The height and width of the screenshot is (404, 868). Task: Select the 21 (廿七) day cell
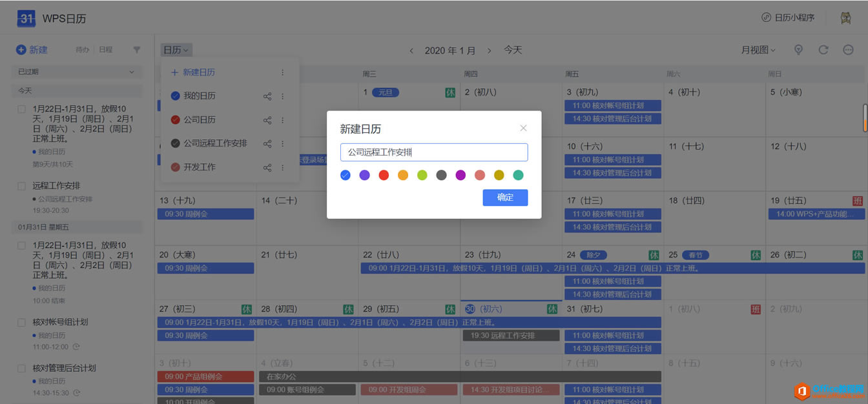point(307,272)
